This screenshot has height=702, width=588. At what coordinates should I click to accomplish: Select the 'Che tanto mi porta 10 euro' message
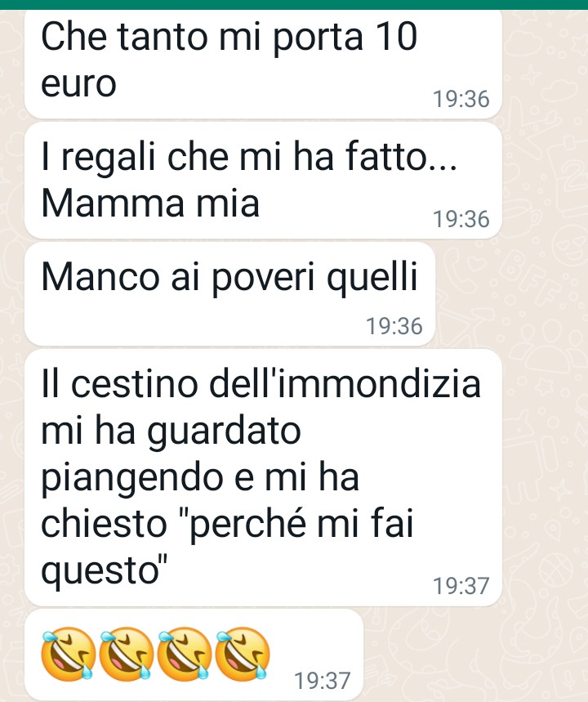point(263,63)
